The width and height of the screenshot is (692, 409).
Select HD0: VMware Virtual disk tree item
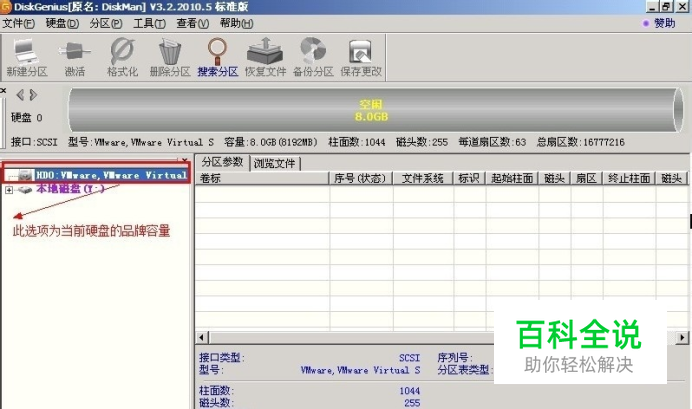tap(111, 176)
